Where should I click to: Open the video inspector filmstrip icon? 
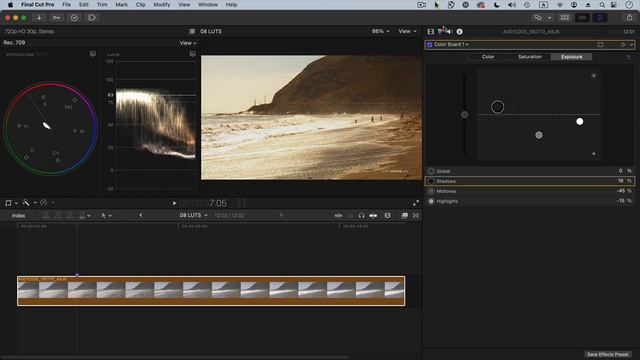tap(431, 31)
